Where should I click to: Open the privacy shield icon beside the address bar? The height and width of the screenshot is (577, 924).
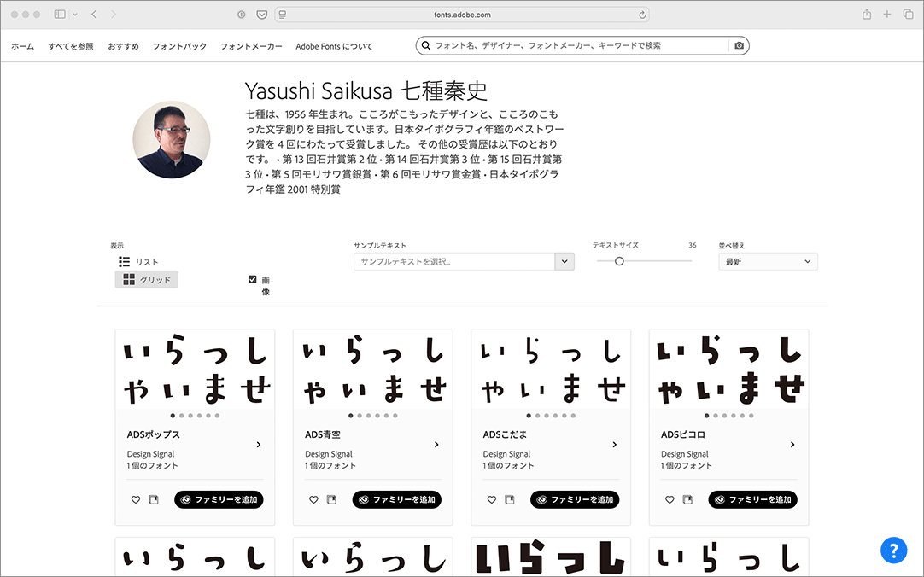(x=241, y=15)
